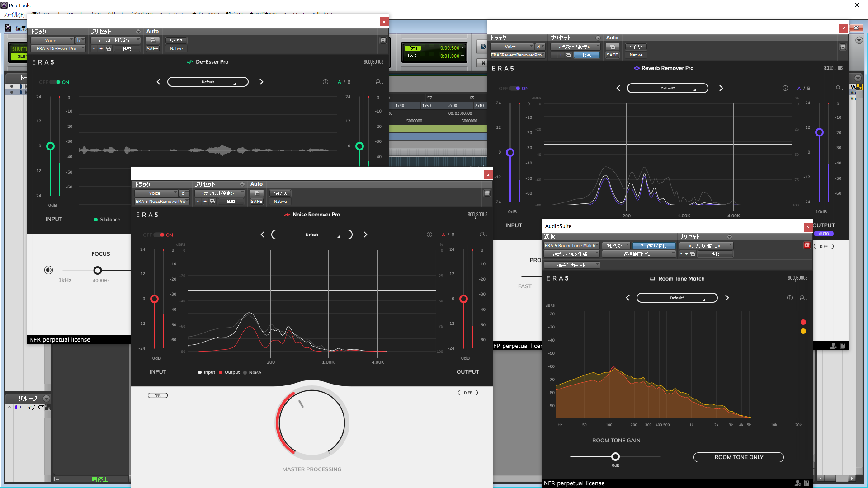Go to previous preset in Reverb Remover Pro
Screen dimensions: 868x488
[x=618, y=88]
